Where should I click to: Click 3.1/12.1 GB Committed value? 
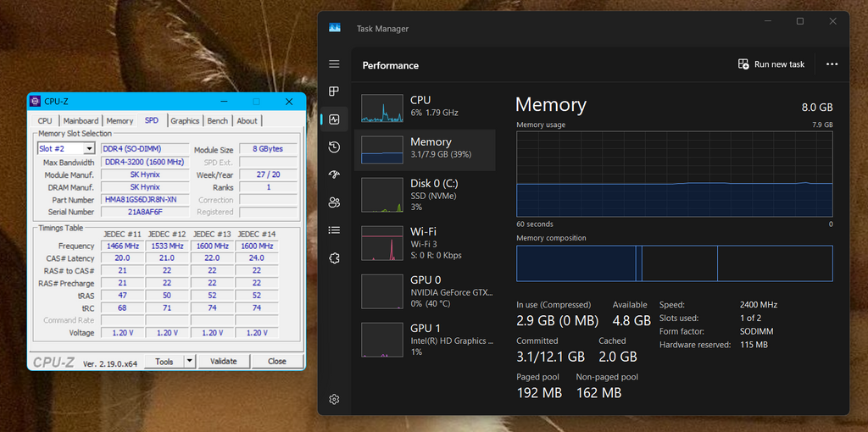550,357
